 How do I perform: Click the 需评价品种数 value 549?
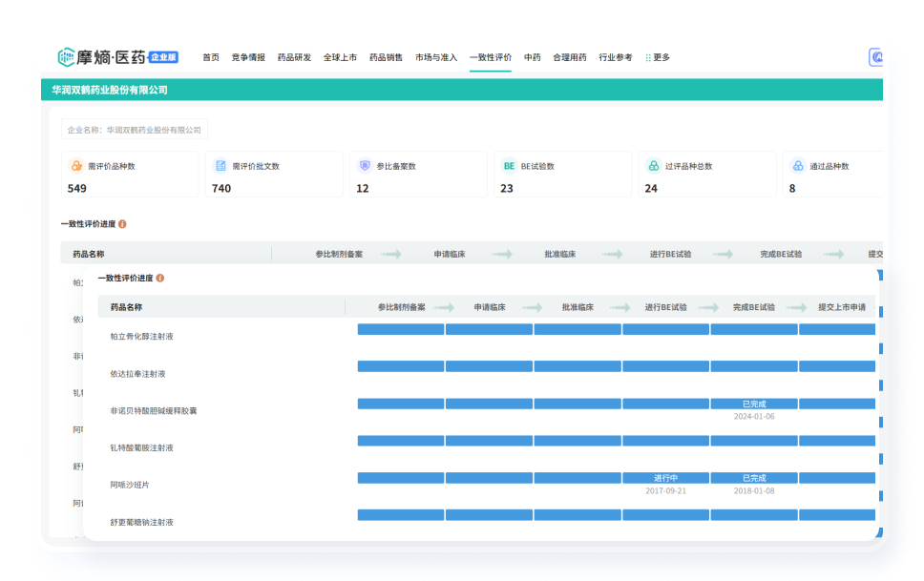(x=77, y=189)
